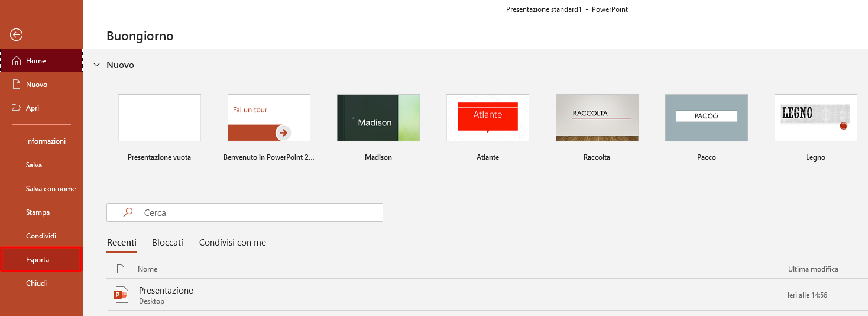
Task: Click the magnifying glass search icon
Action: [x=127, y=212]
